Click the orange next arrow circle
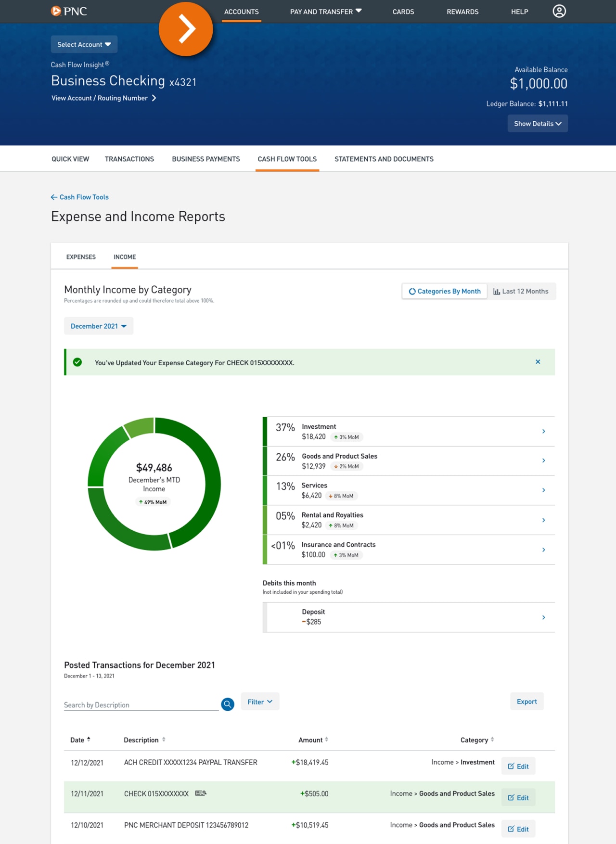Viewport: 616px width, 844px height. pos(186,29)
